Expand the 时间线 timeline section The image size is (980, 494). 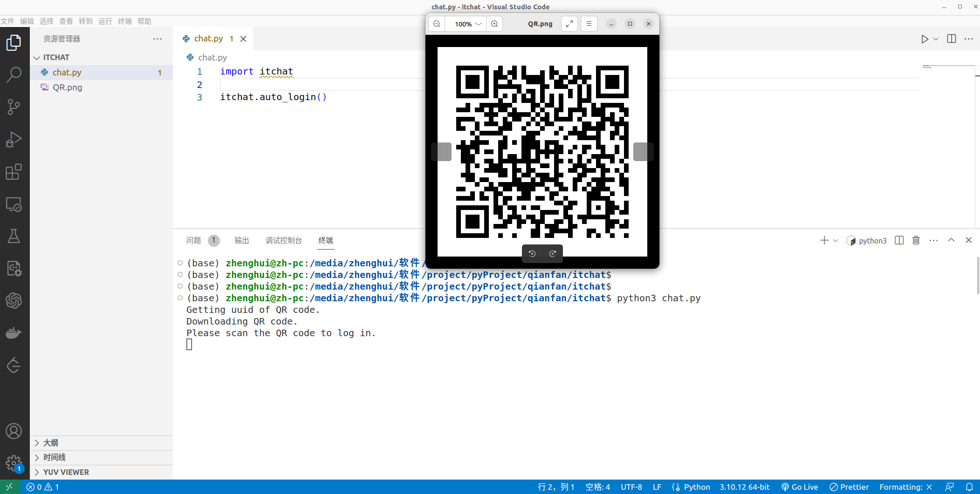click(101, 458)
